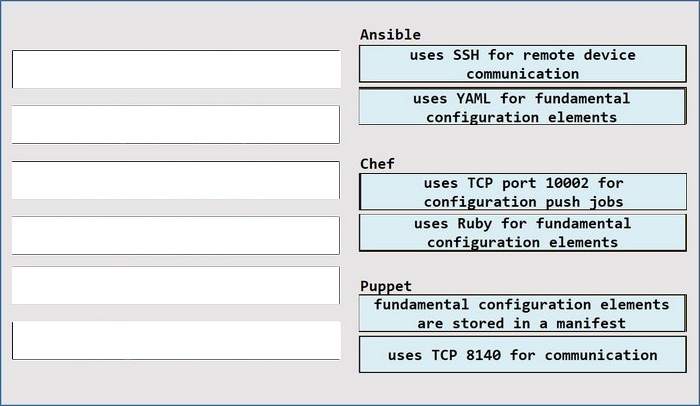Image resolution: width=700 pixels, height=406 pixels.
Task: Select the second empty answer slot
Action: 176,125
